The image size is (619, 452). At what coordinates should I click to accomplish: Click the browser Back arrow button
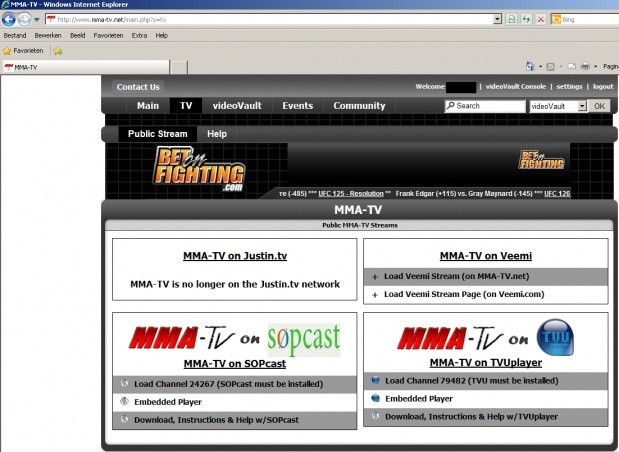pos(9,19)
